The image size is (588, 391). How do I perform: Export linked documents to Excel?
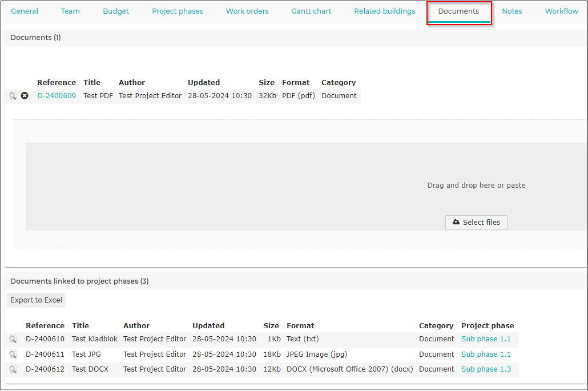click(36, 300)
